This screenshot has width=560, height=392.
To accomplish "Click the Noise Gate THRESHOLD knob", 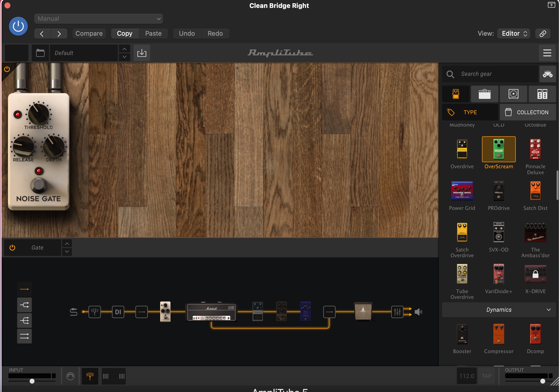I will point(38,114).
